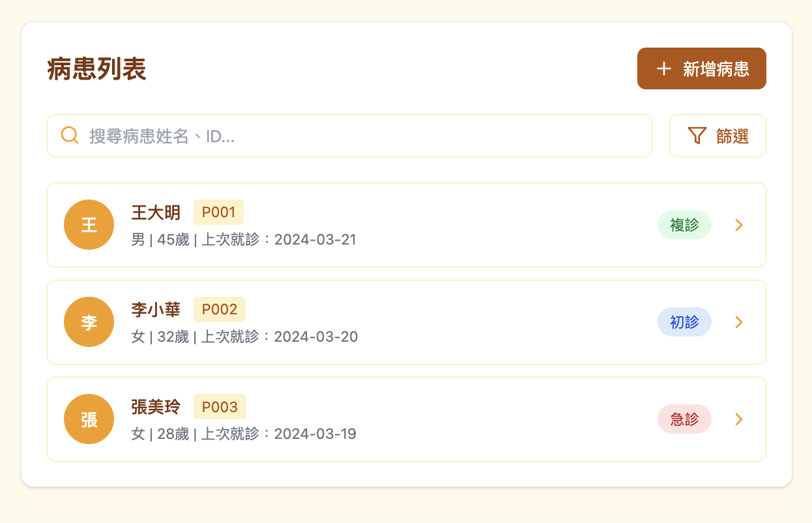The width and height of the screenshot is (812, 523).
Task: Expand 王大明's record via the chevron arrow
Action: tap(738, 224)
